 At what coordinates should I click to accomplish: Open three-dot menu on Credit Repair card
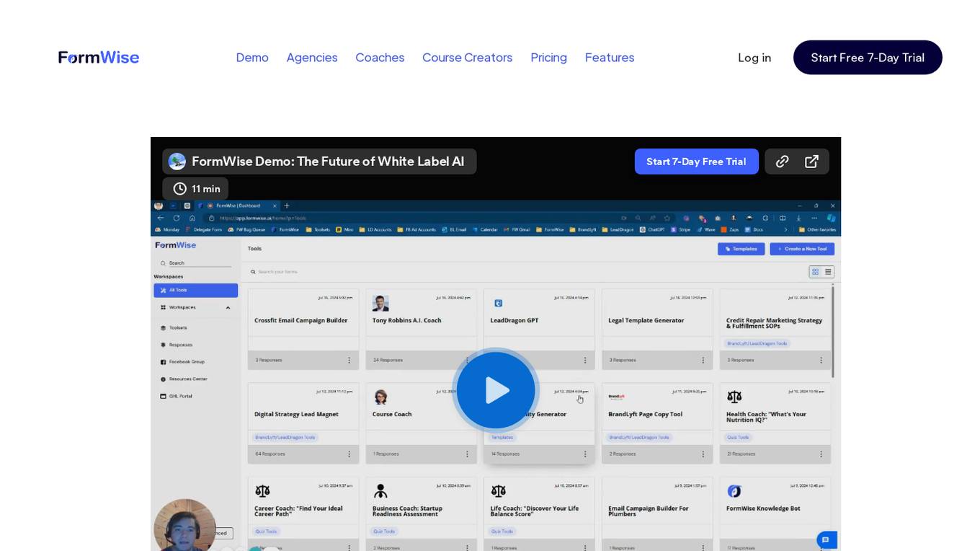(821, 360)
